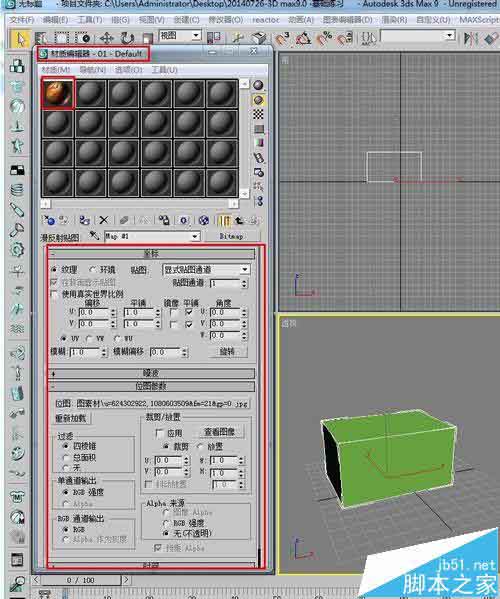Activate the Select and Move tool

(106, 38)
